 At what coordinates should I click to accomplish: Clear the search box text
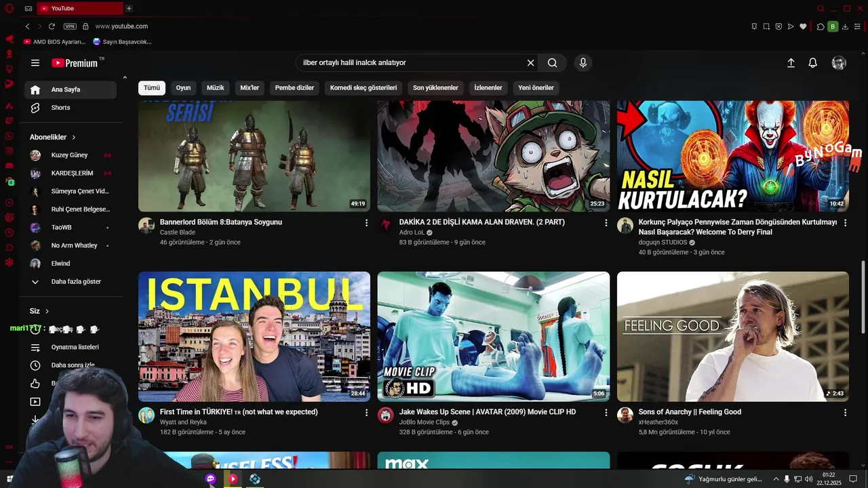click(x=530, y=62)
